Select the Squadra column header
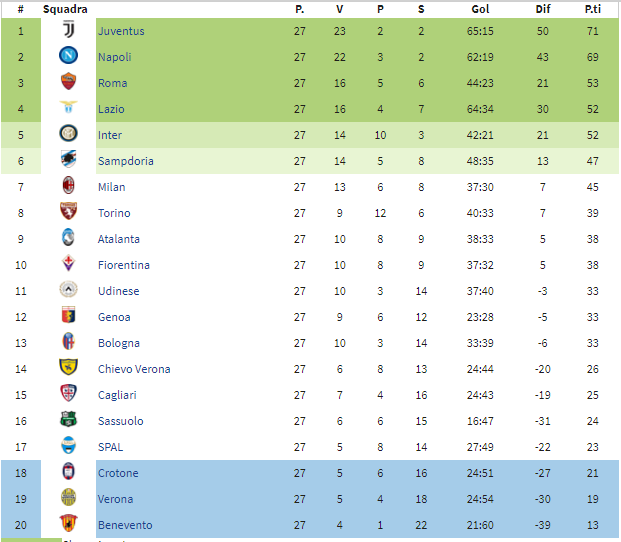Image resolution: width=621 pixels, height=542 pixels. (65, 9)
